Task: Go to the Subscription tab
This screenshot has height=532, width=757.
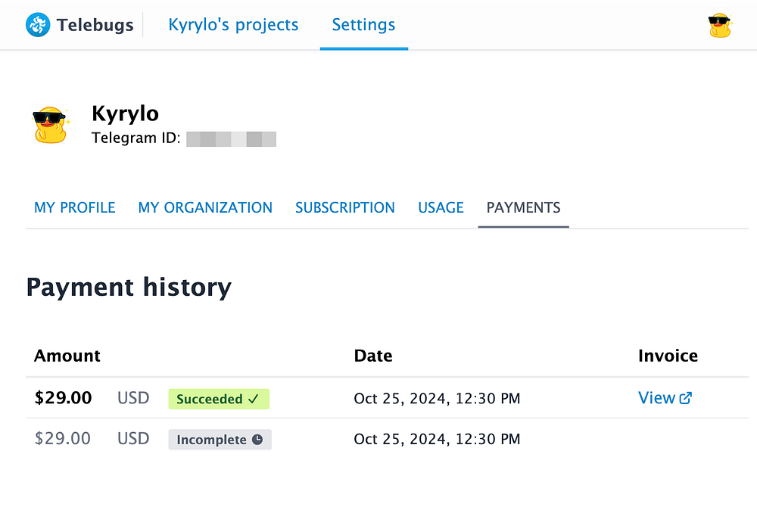Action: click(345, 207)
